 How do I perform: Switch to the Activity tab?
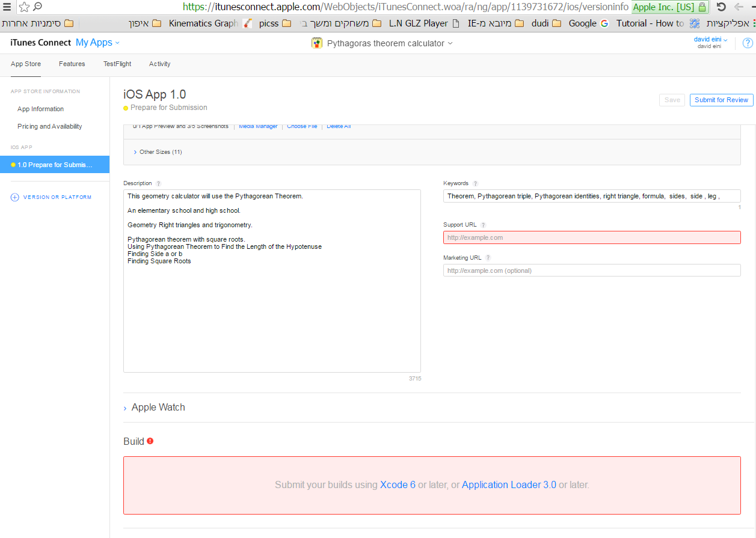coord(160,64)
